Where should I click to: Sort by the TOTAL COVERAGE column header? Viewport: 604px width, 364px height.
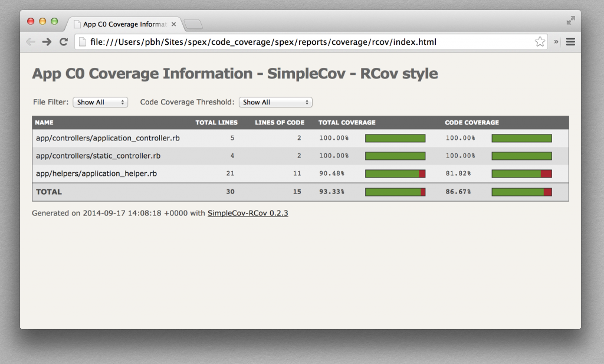tap(347, 123)
